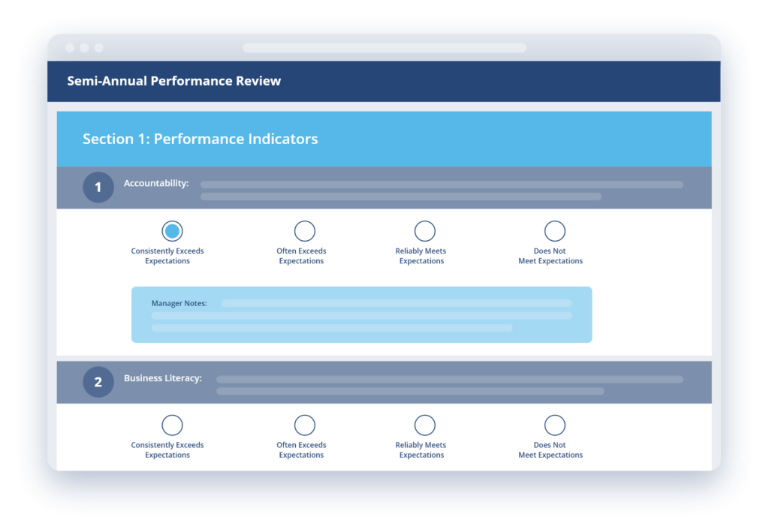
Task: Click the browser address bar
Action: (384, 47)
